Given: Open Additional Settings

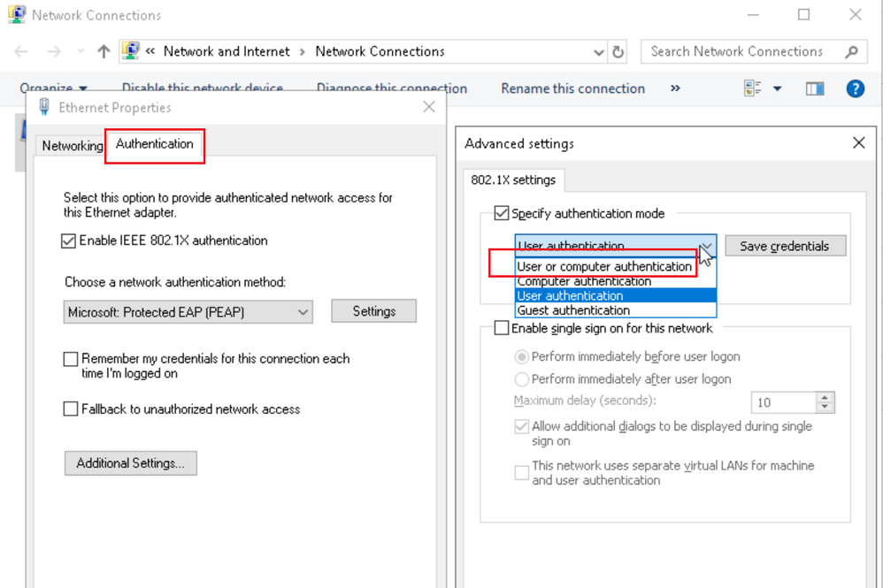Looking at the screenshot, I should pos(131,463).
